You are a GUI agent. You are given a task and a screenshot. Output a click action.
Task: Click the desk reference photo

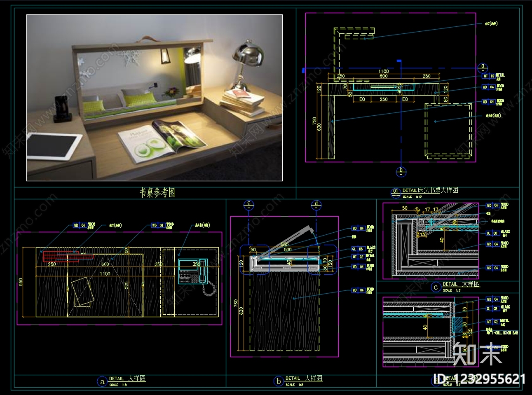pos(155,98)
